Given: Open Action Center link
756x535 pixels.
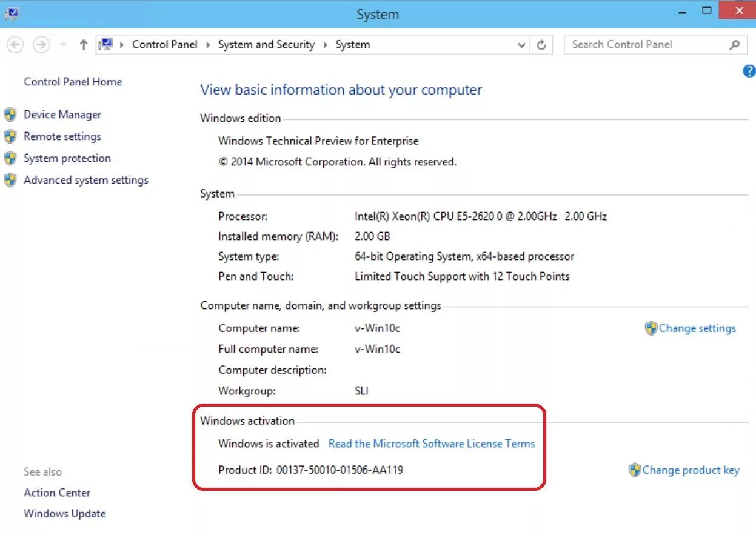Looking at the screenshot, I should click(57, 493).
